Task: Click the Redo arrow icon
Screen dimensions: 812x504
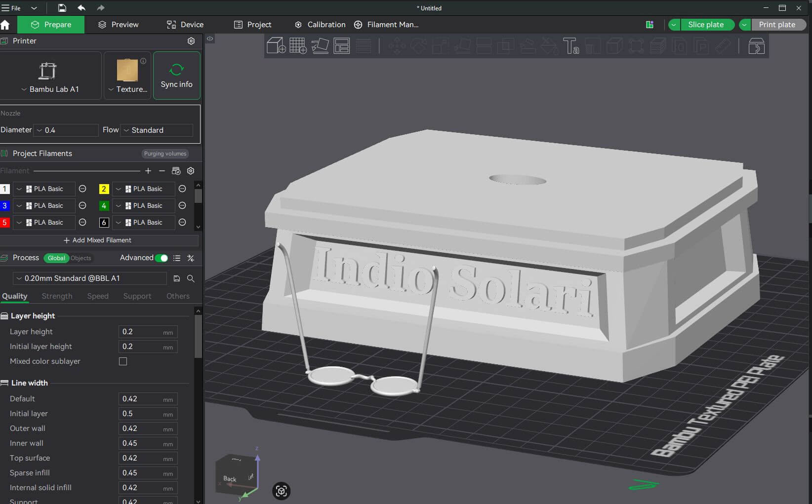Action: pos(101,8)
